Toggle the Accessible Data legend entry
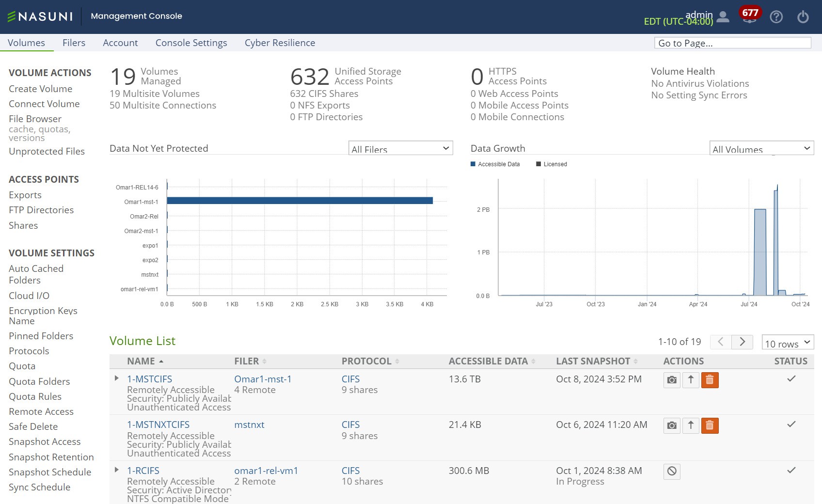This screenshot has width=822, height=504. [495, 164]
